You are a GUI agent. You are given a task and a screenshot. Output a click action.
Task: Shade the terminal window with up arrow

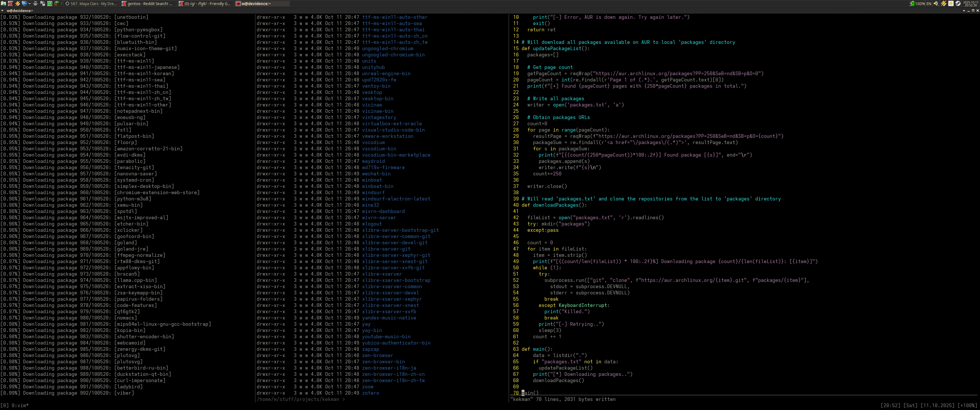click(964, 11)
